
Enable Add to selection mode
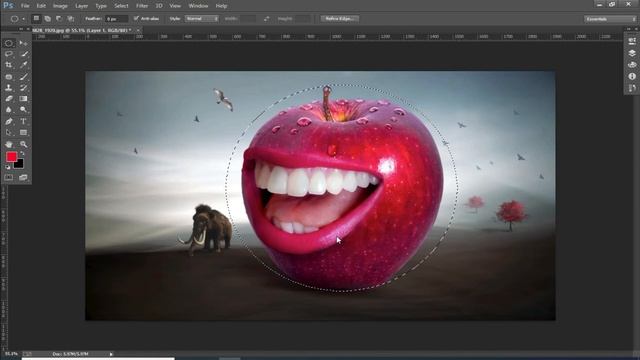pyautogui.click(x=48, y=18)
